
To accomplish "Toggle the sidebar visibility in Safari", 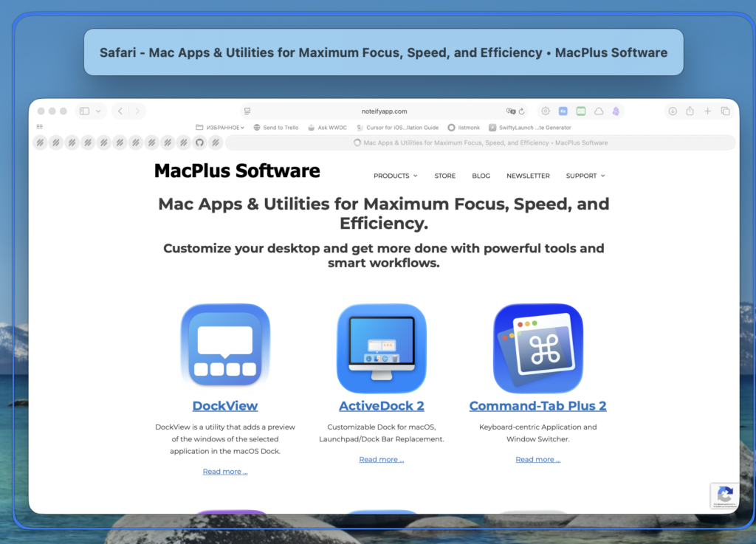I will point(83,110).
